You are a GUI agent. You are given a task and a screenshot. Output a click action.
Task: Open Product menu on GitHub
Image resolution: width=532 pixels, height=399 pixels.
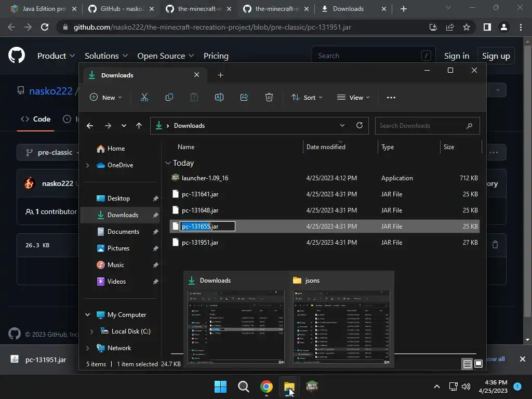click(x=56, y=56)
